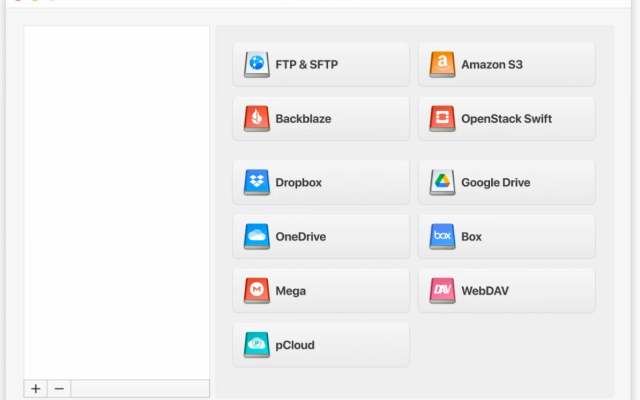640x400 pixels.
Task: Click the Google Drive triangle icon
Action: [442, 182]
